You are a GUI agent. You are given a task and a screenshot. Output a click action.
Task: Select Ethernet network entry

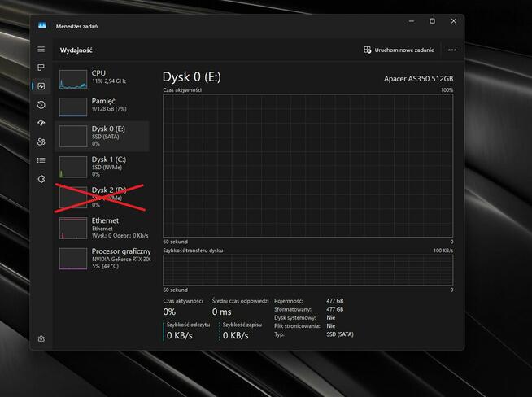(x=102, y=227)
